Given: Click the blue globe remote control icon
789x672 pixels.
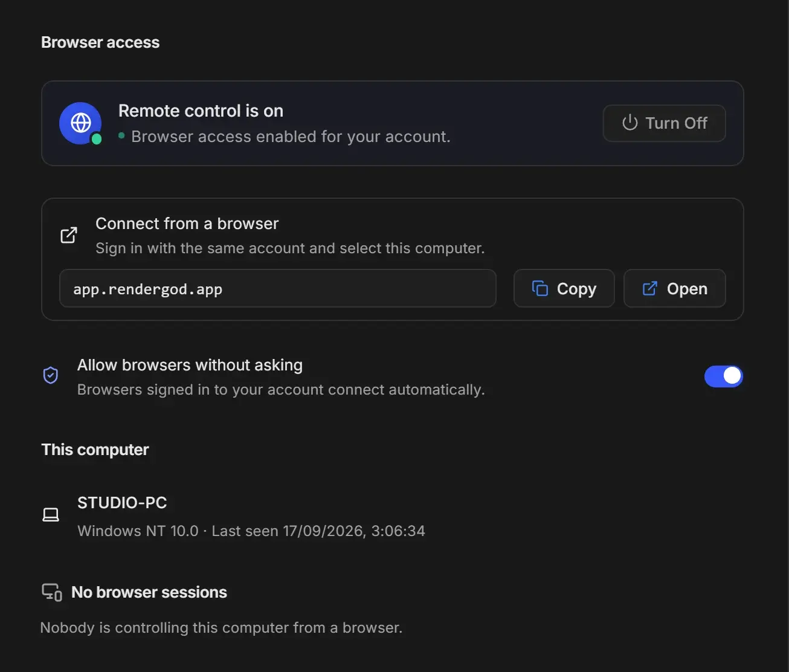Looking at the screenshot, I should tap(80, 123).
